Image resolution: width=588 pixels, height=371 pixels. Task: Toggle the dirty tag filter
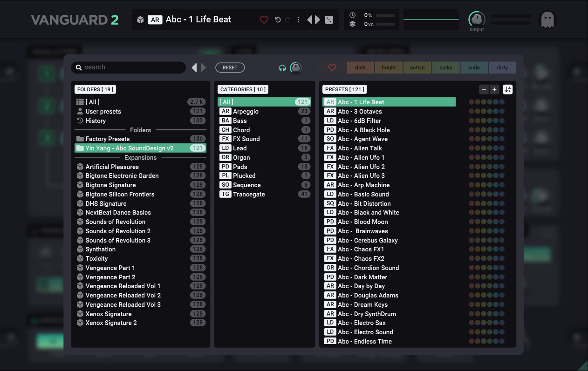(502, 67)
